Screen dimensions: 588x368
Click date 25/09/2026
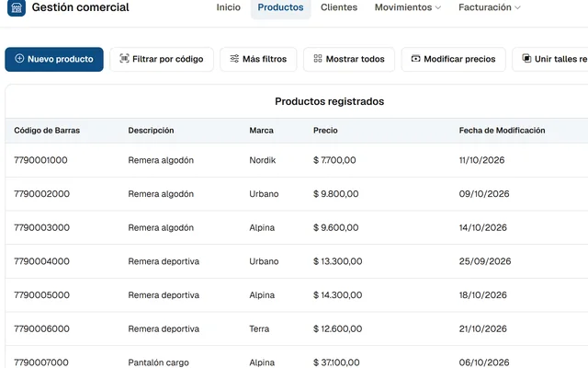[485, 261]
